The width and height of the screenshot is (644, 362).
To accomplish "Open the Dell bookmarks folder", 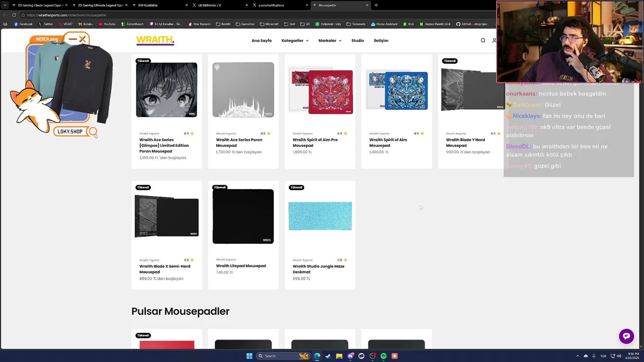I will pos(289,24).
